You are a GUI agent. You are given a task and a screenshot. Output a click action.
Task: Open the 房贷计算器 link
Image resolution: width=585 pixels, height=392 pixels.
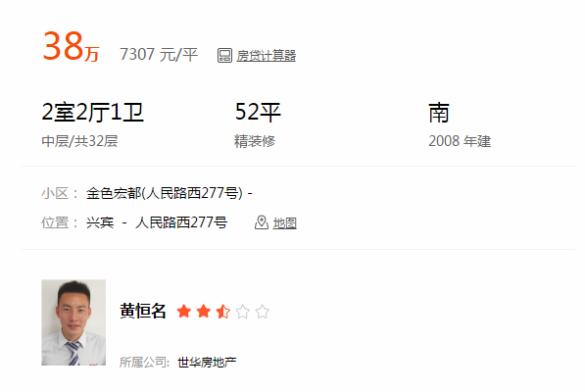click(x=266, y=56)
